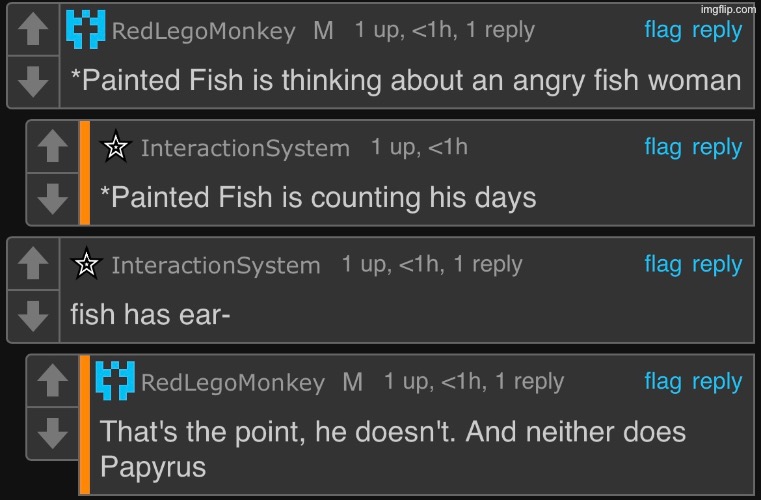Screen dimensions: 761x500
Task: Click the star icon on the 'counting his days' comment
Action: (x=117, y=148)
